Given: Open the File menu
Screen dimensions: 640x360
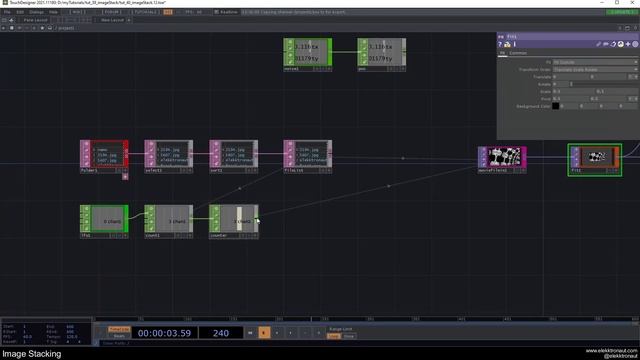Looking at the screenshot, I should click(x=7, y=12).
